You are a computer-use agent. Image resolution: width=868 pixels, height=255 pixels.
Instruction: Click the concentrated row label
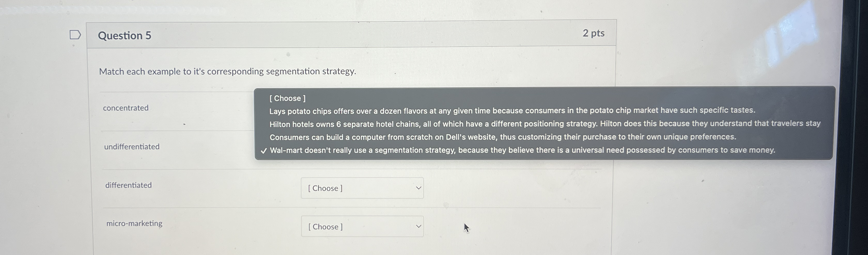point(126,108)
